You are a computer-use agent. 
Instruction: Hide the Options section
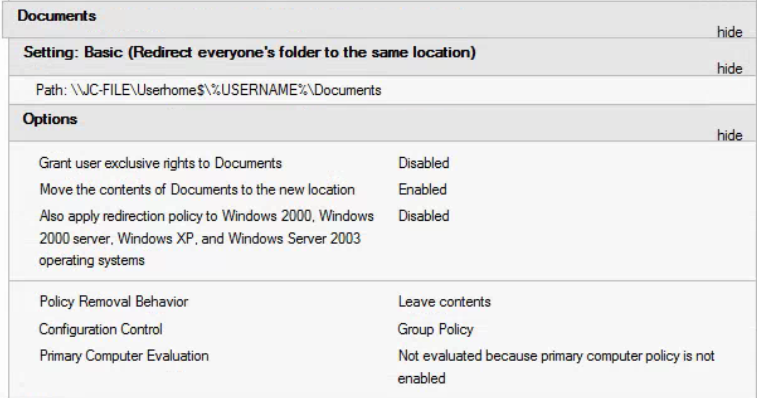click(729, 135)
